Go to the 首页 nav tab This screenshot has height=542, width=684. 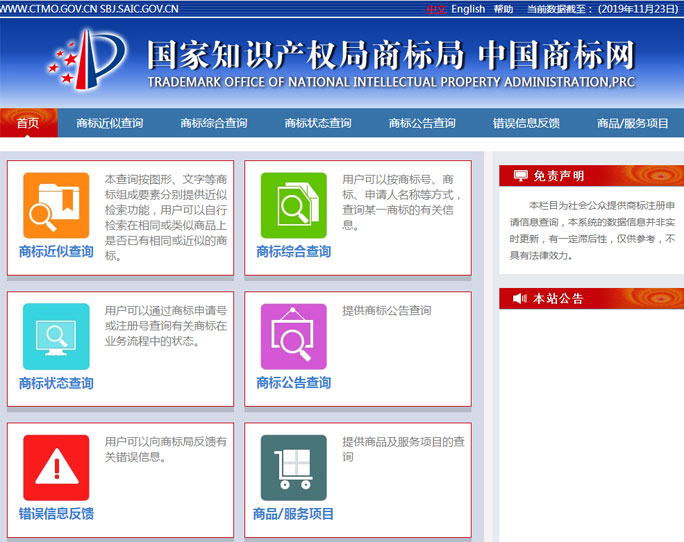coord(28,123)
